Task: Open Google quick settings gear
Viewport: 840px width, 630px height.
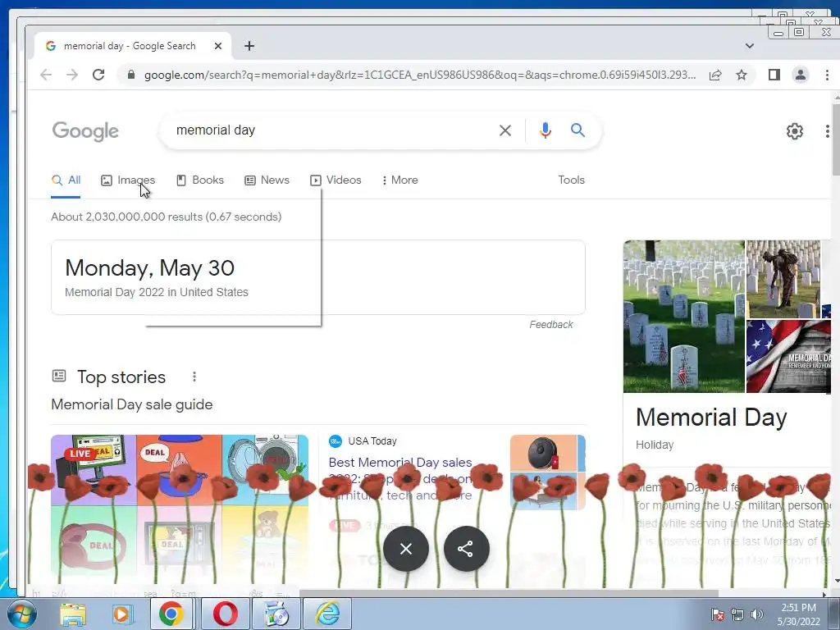Action: tap(794, 130)
